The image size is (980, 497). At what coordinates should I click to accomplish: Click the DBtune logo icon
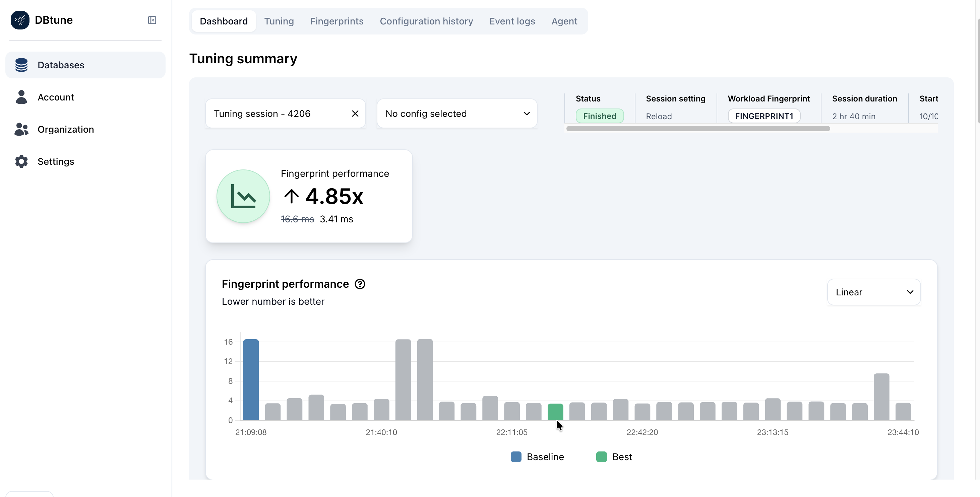click(x=20, y=20)
